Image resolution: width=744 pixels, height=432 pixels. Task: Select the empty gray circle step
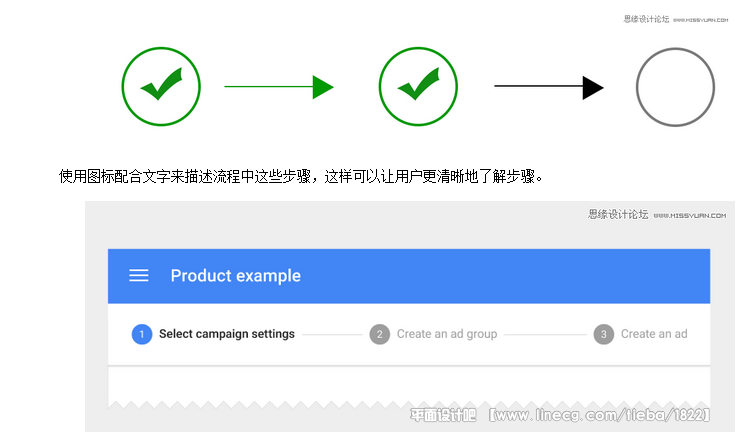tap(675, 87)
